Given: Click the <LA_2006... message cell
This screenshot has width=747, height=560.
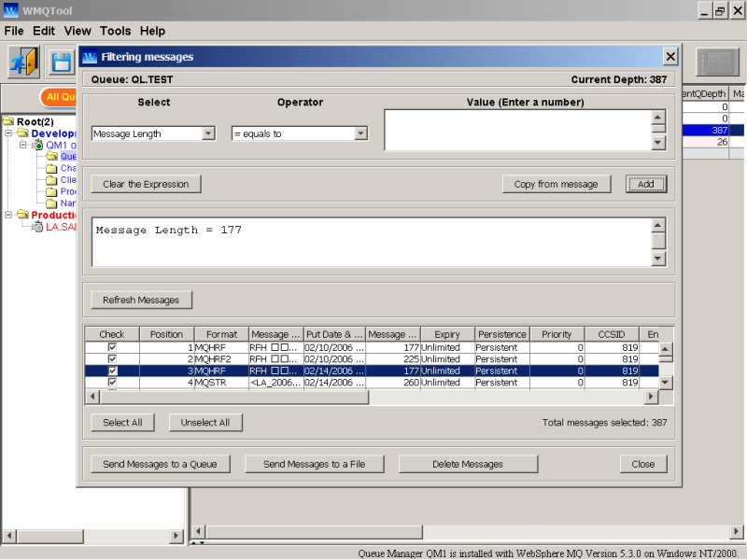Looking at the screenshot, I should [x=275, y=383].
